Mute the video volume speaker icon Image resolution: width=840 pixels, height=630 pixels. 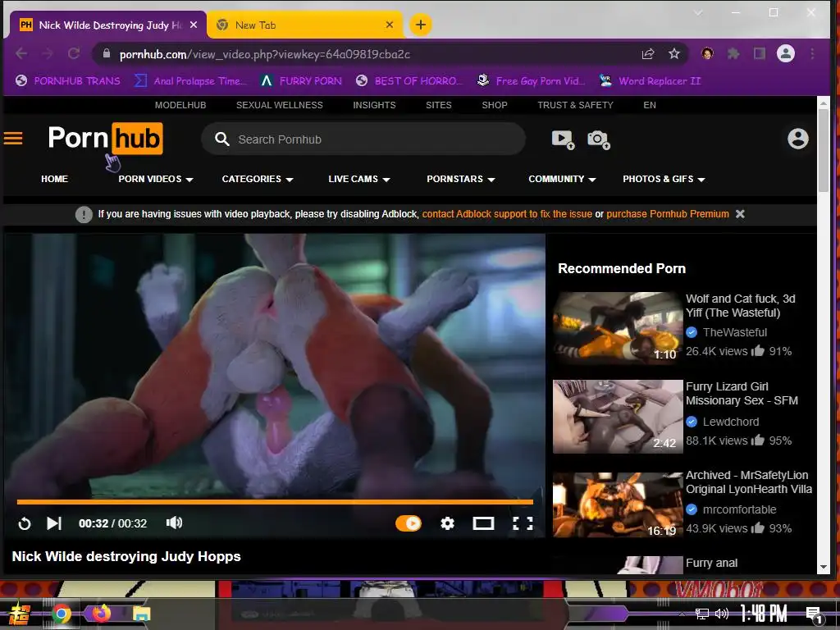coord(174,523)
